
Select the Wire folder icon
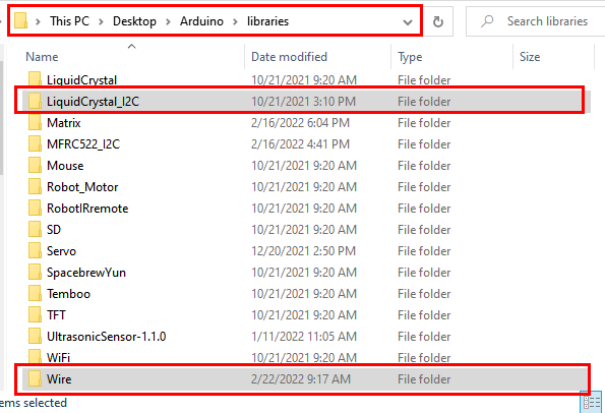[35, 379]
